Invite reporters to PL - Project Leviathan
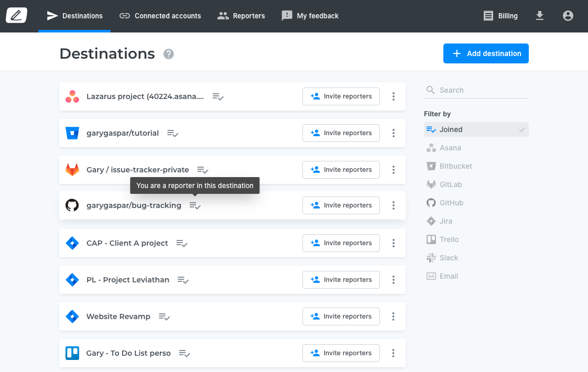This screenshot has width=588, height=372. (x=341, y=280)
